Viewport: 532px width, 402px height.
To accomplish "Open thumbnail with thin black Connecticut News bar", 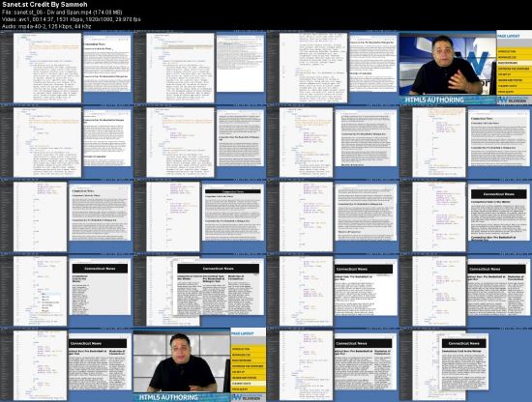I will (199, 216).
